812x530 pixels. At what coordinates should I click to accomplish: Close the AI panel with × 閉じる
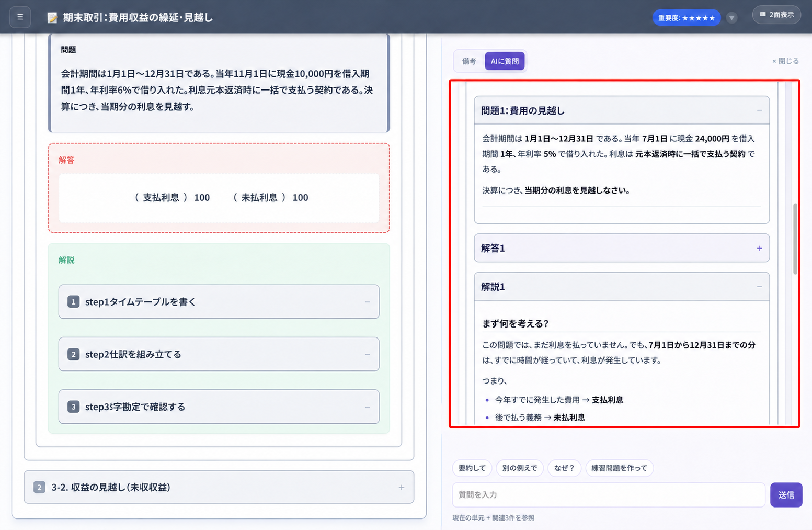785,61
